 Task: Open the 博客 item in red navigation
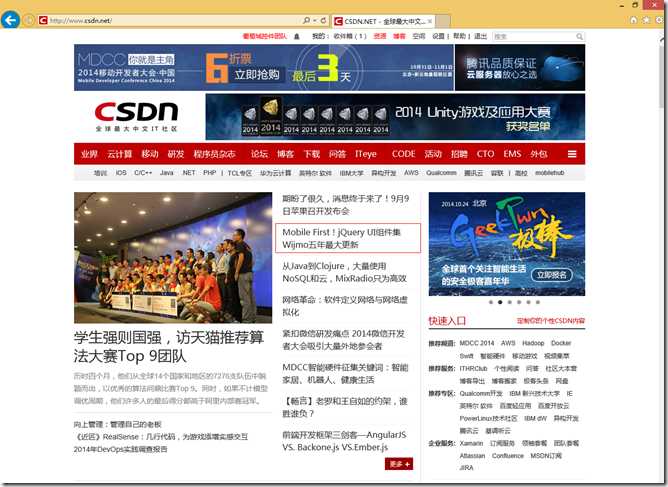(x=285, y=154)
